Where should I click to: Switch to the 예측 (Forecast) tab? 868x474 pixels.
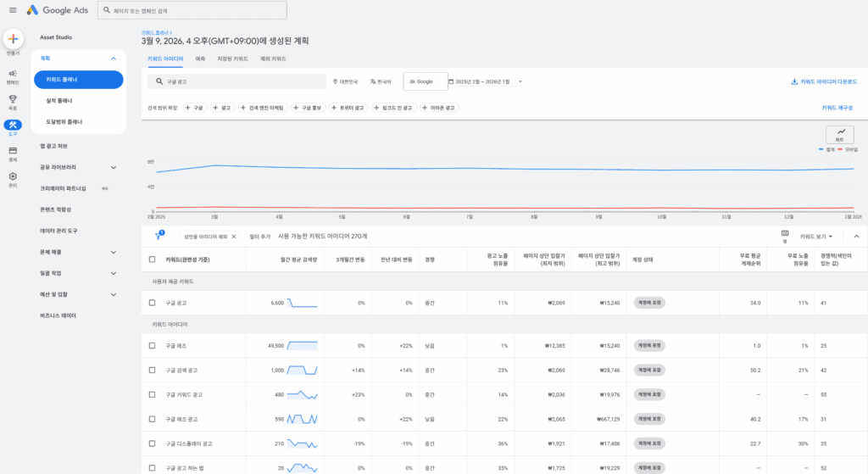200,59
